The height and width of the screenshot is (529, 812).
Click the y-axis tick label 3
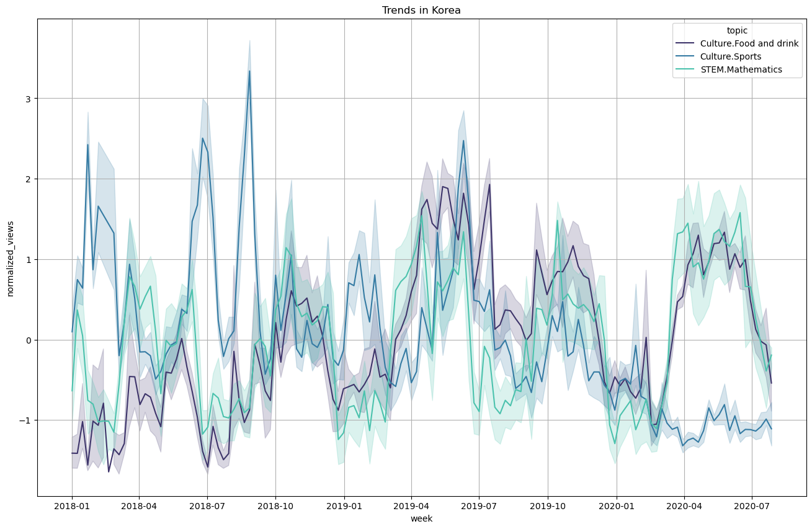click(x=30, y=99)
